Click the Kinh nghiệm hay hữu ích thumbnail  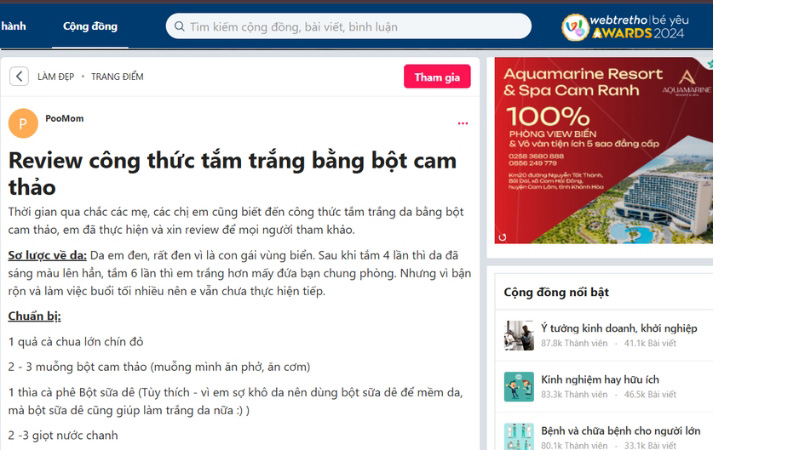click(519, 387)
